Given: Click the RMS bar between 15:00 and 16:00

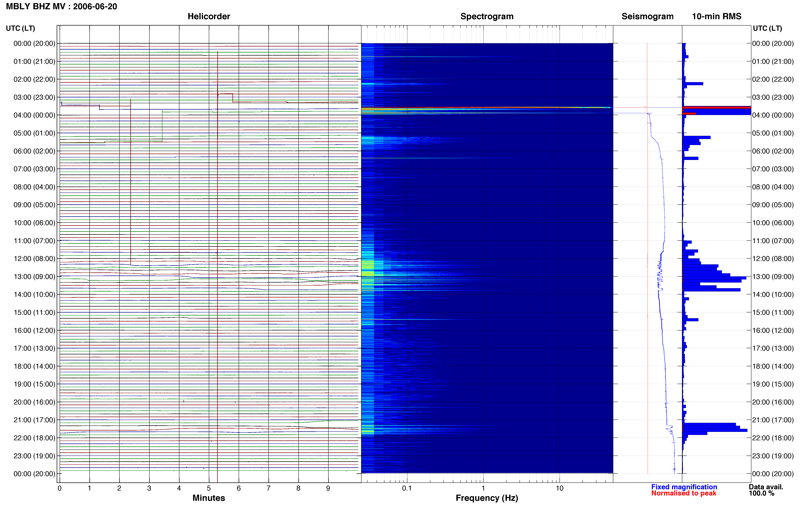Looking at the screenshot, I should coord(690,320).
